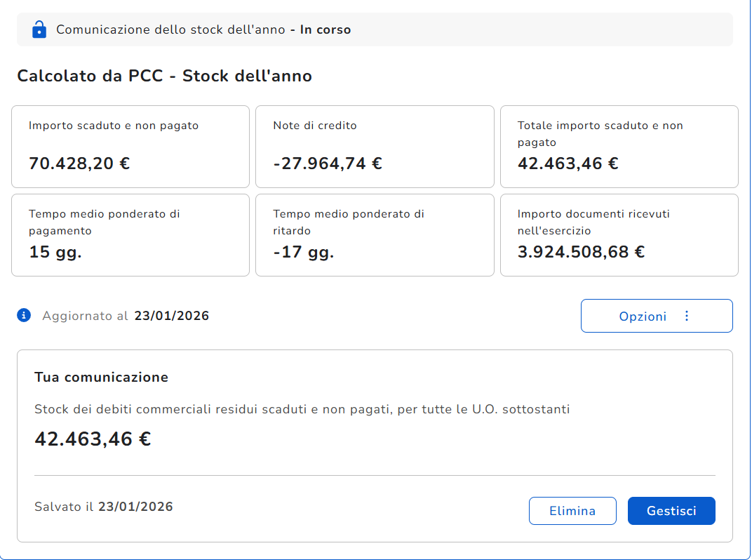Click the three-dot icon in Opzioni button

tap(686, 316)
